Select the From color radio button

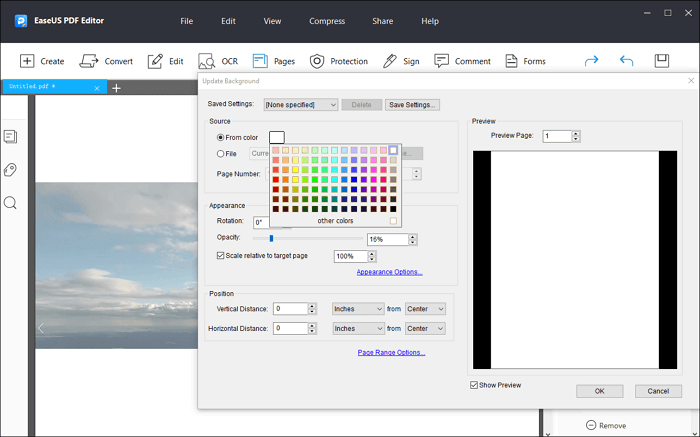(220, 137)
